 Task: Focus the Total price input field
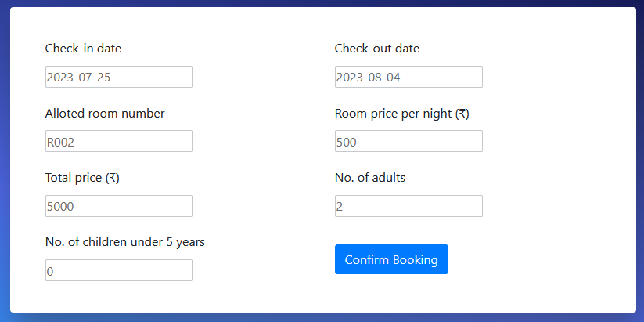[x=119, y=206]
